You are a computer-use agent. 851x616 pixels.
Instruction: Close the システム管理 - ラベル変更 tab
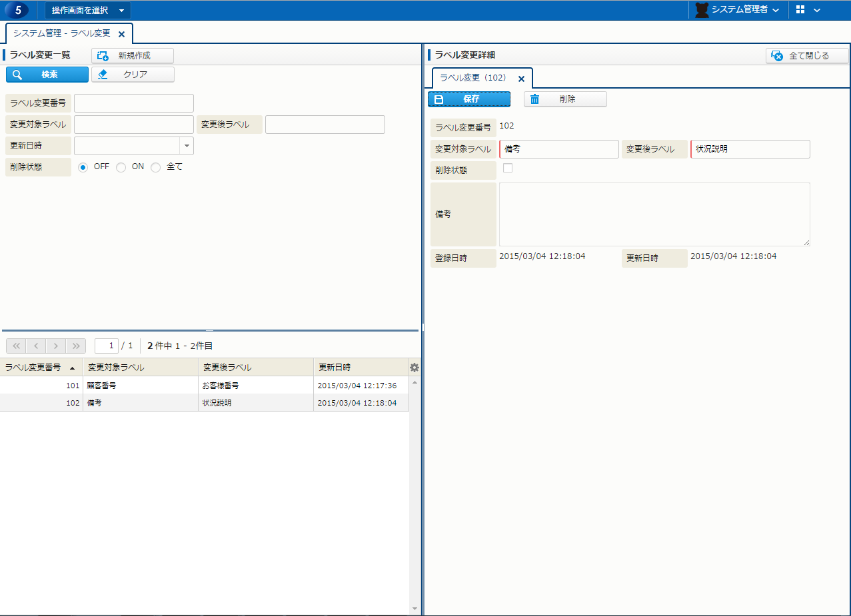coord(121,34)
